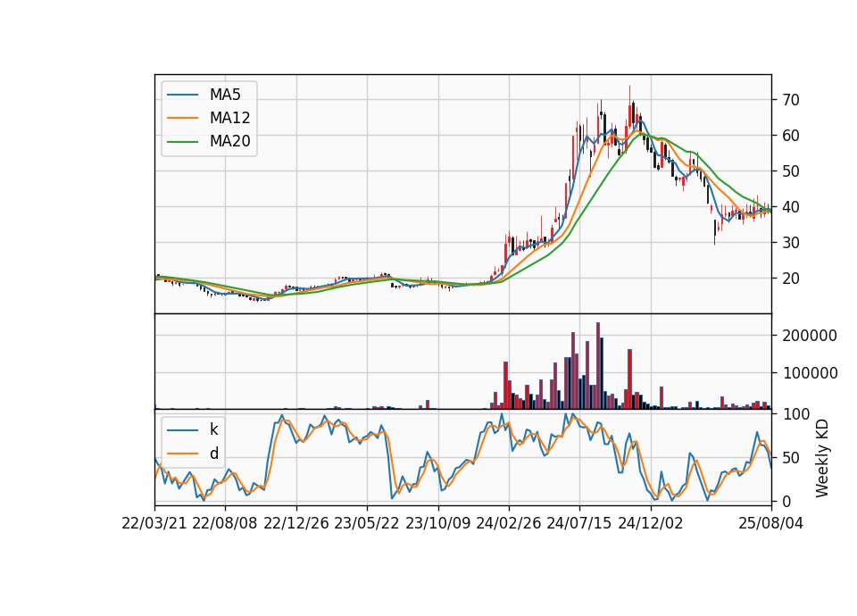The height and width of the screenshot is (616, 857).
Task: Click the MA12 legend label
Action: pos(229,118)
